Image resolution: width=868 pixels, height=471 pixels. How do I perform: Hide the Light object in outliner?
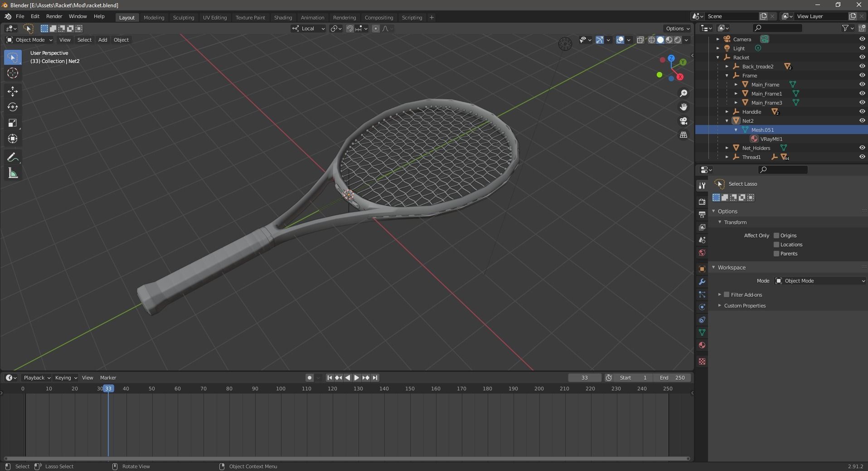click(x=862, y=48)
